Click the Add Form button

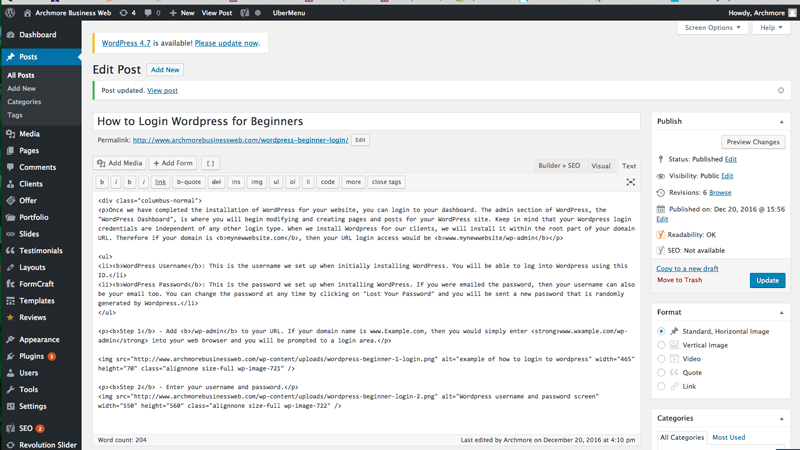tap(173, 163)
